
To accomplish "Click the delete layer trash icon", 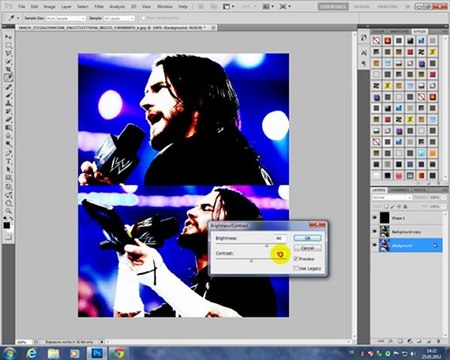I will (x=438, y=341).
